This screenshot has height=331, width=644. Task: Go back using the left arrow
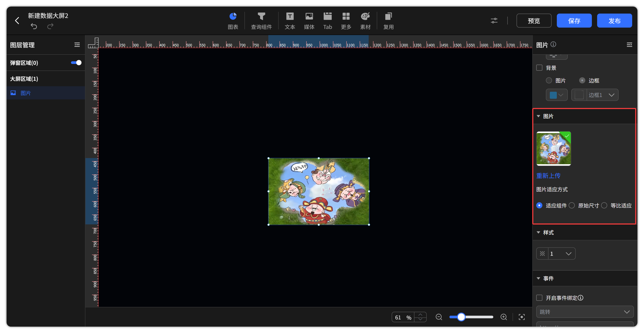pyautogui.click(x=17, y=21)
